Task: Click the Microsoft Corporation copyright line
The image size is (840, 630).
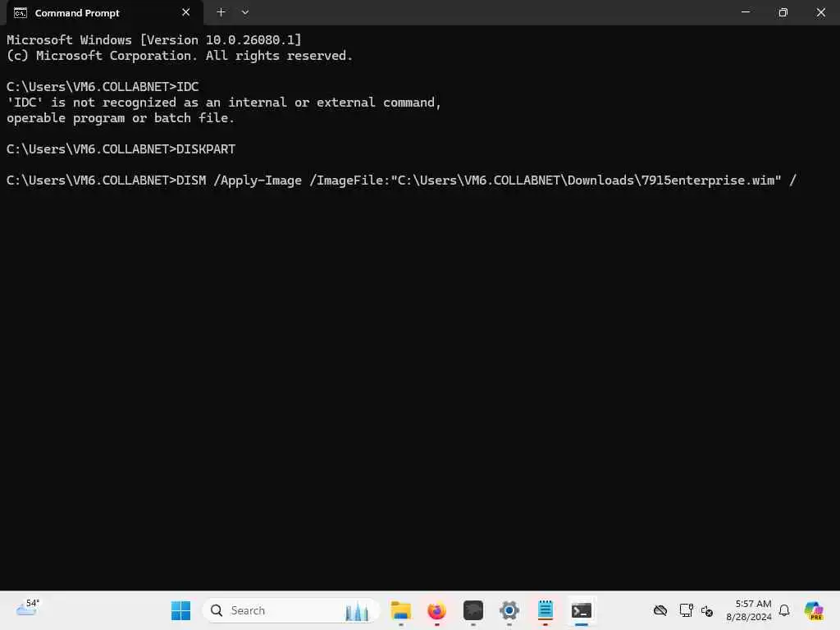Action: click(x=180, y=56)
